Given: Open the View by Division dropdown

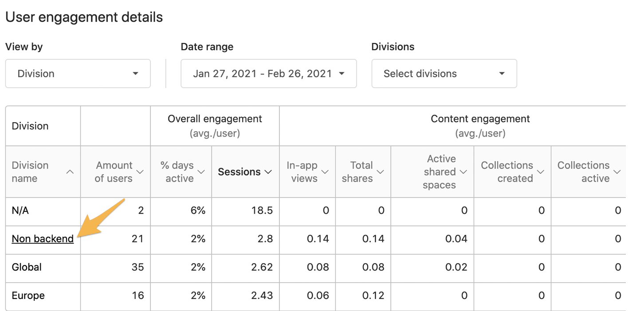Looking at the screenshot, I should [78, 74].
